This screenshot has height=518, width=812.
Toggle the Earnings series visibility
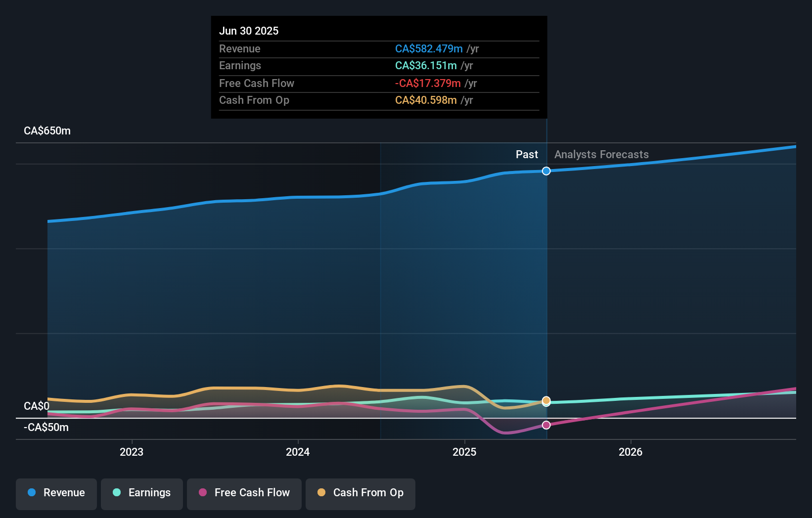[x=141, y=494]
